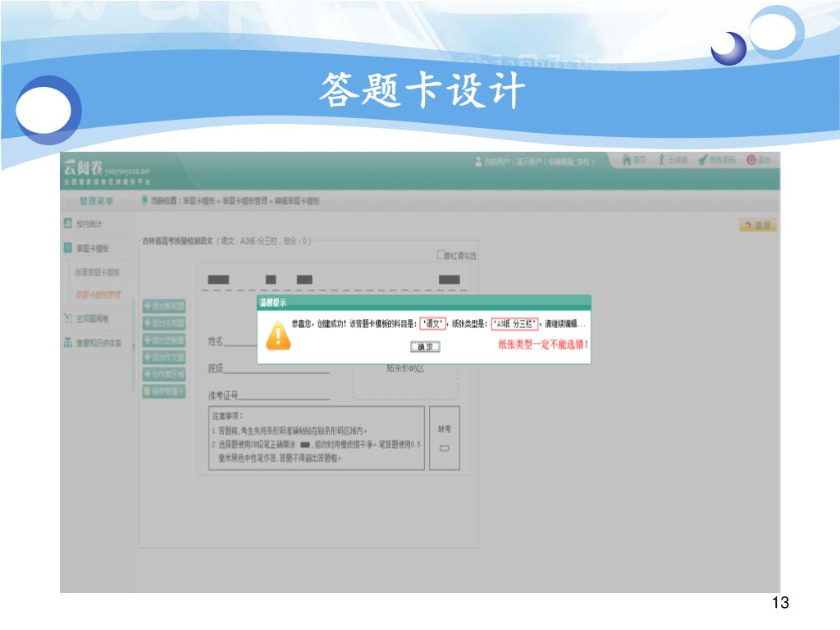Click the 吉林省高考质量检测语文 template title
Viewport: 840px width, 630px height.
point(177,241)
